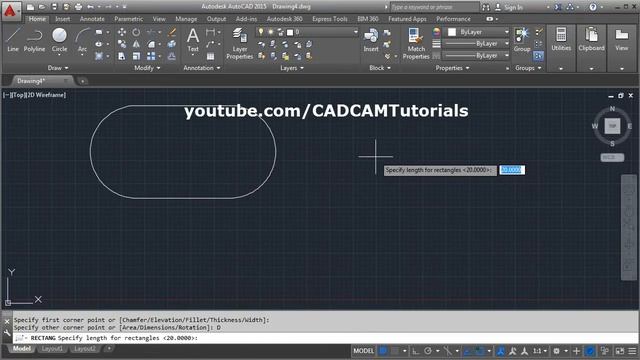Click the ViewCube TOP face

pos(612,126)
